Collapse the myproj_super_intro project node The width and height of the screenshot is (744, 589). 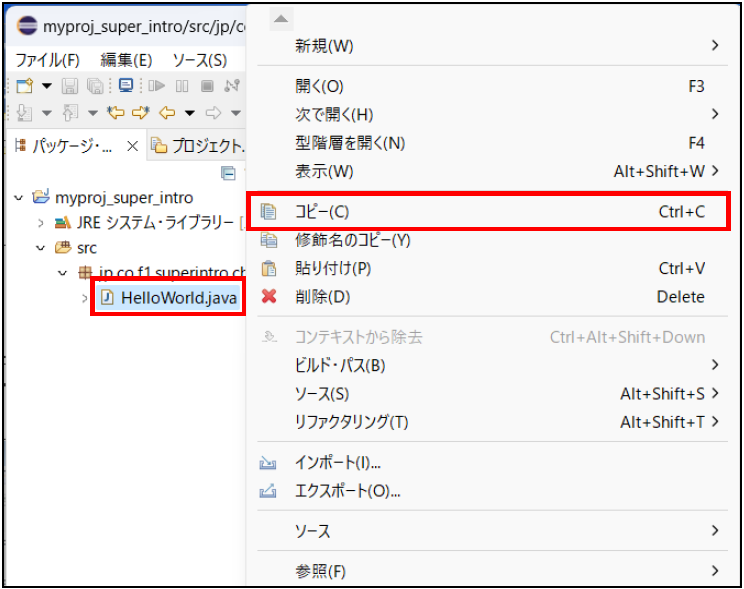pos(19,198)
